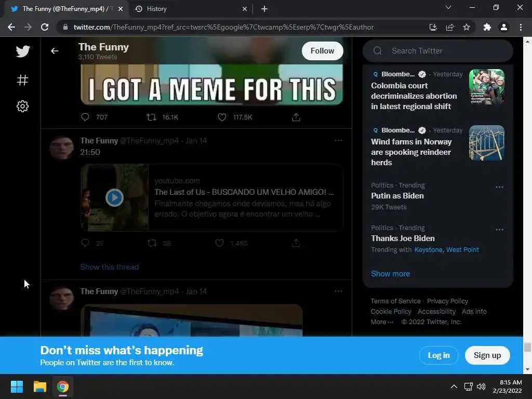Image resolution: width=532 pixels, height=399 pixels.
Task: Show more trending topics
Action: (x=390, y=274)
